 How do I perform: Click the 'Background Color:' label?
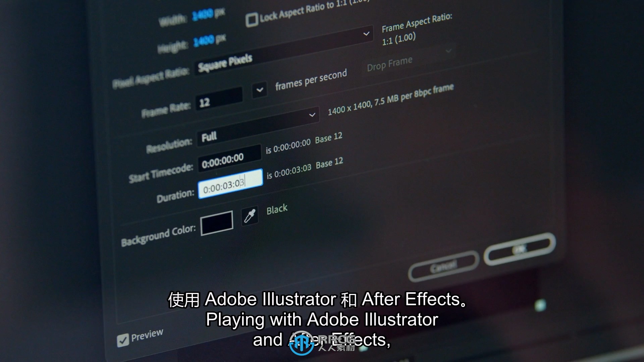pos(159,236)
